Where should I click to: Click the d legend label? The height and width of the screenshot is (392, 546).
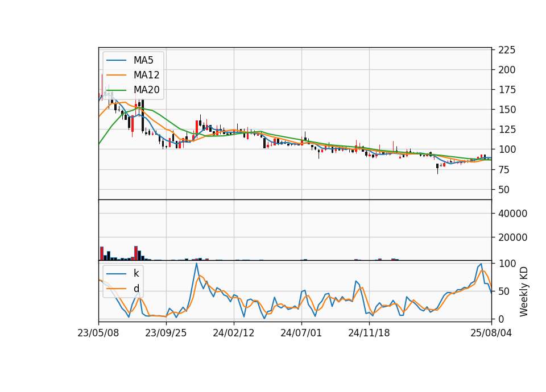tap(136, 289)
